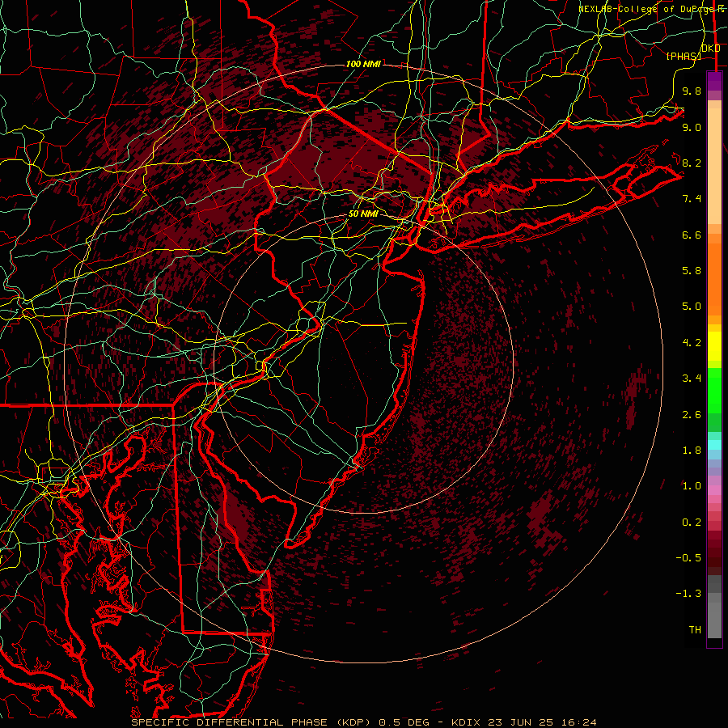Click the "DKD" label above the color scale
This screenshot has width=728, height=728.
pyautogui.click(x=711, y=49)
